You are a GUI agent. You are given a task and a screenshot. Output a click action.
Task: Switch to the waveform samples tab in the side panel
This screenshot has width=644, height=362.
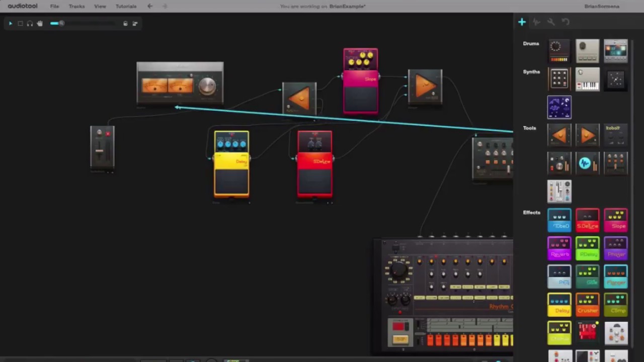click(536, 22)
